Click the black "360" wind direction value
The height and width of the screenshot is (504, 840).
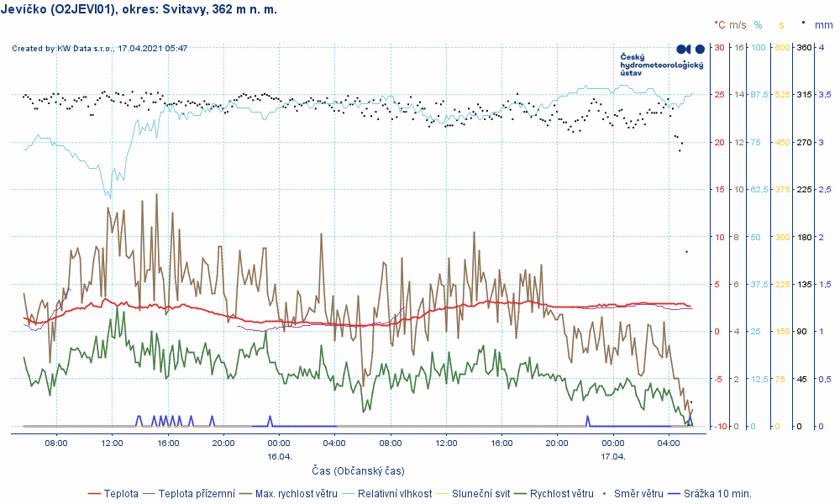click(805, 48)
